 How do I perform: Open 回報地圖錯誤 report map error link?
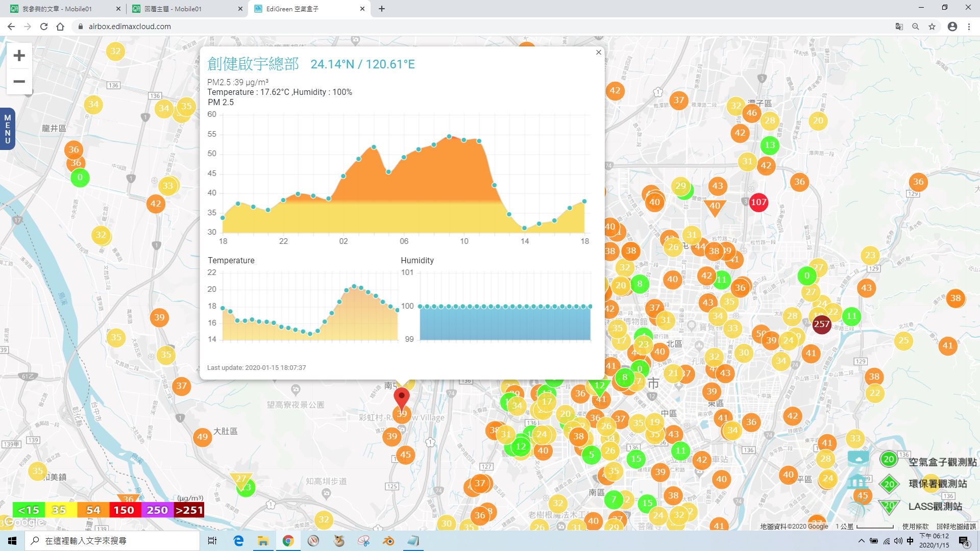pyautogui.click(x=956, y=526)
